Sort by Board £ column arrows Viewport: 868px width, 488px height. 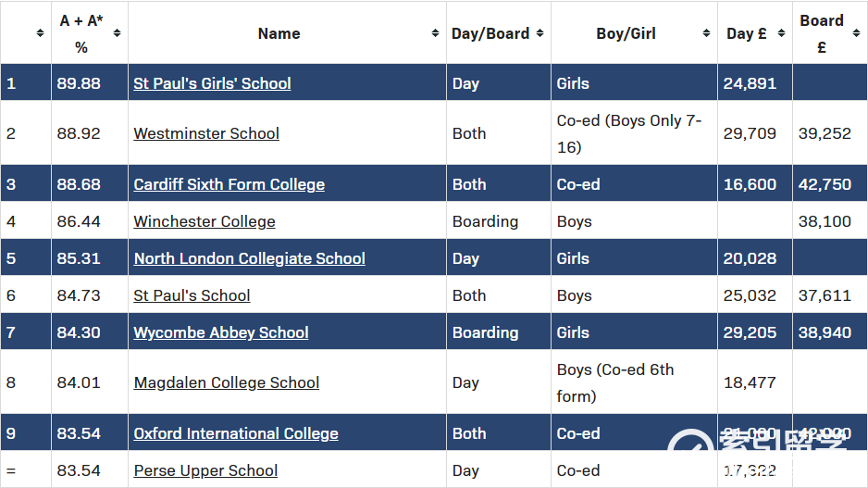856,33
